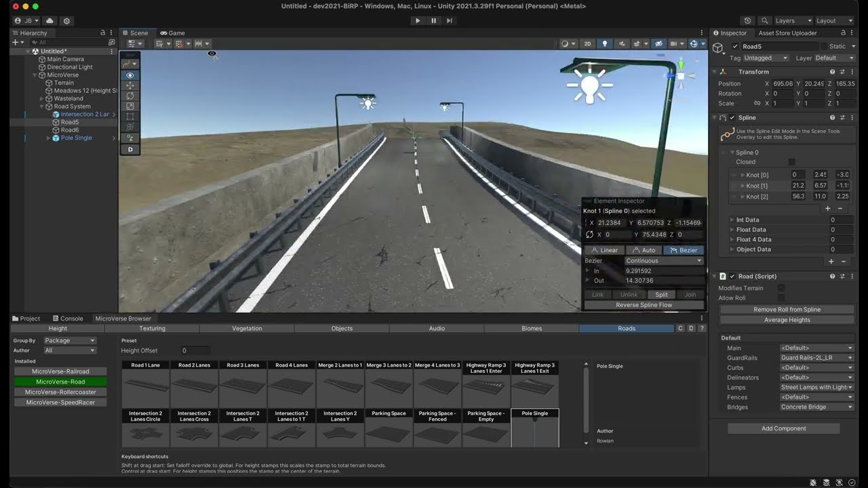
Task: Select the Scale tool in scene overlay
Action: (130, 106)
